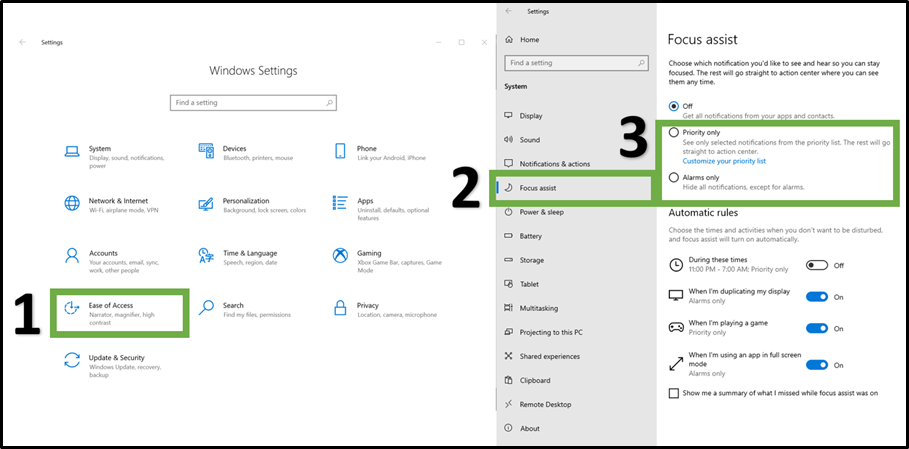Toggle When I'm duplicating my display switch
Viewport: 909px width, 449px height.
click(817, 297)
